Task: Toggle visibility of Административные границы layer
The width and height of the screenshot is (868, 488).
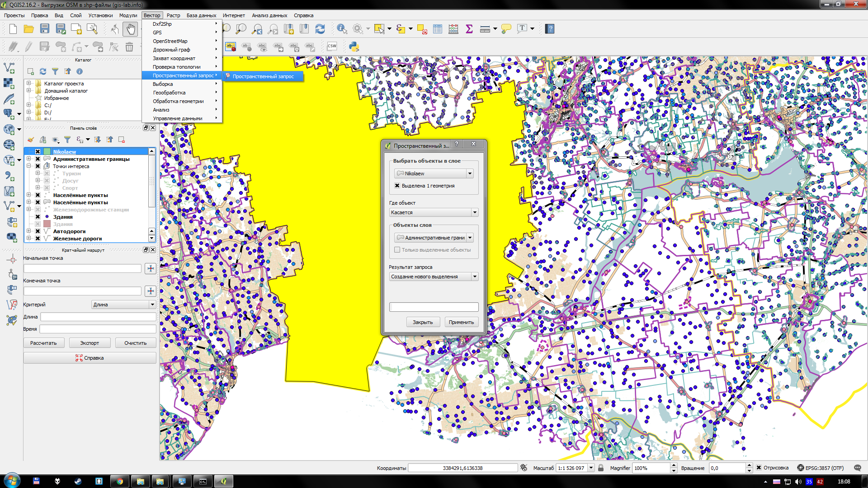Action: point(38,159)
